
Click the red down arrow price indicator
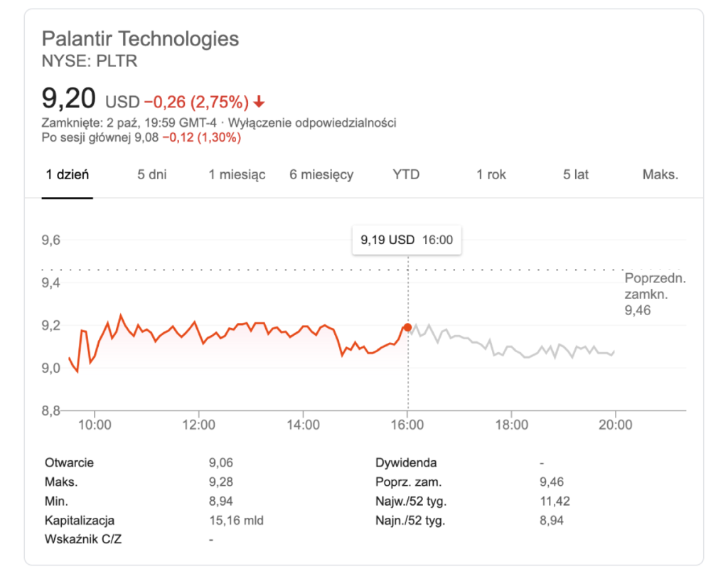[x=259, y=101]
